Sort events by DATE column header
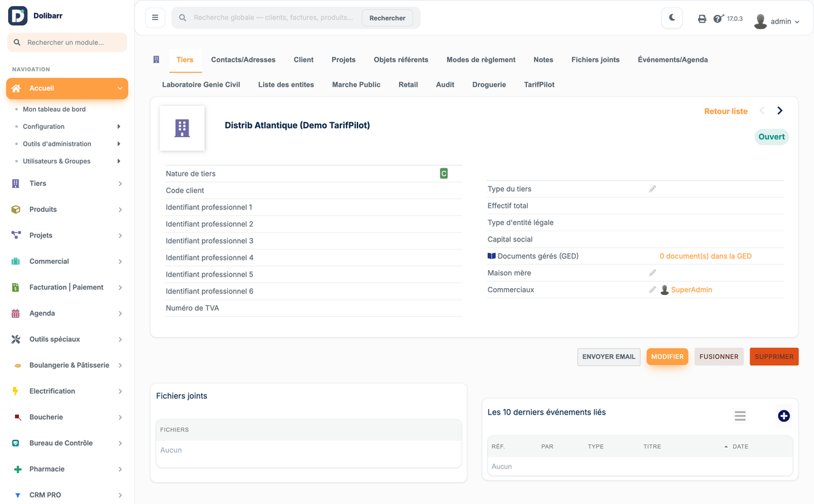The height and width of the screenshot is (504, 814). 740,446
